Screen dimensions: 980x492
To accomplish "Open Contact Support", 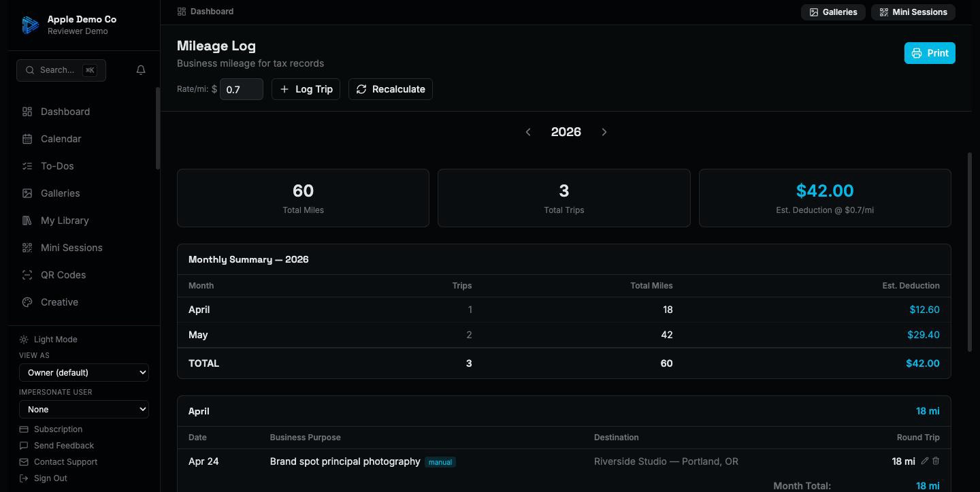I will coord(59,462).
